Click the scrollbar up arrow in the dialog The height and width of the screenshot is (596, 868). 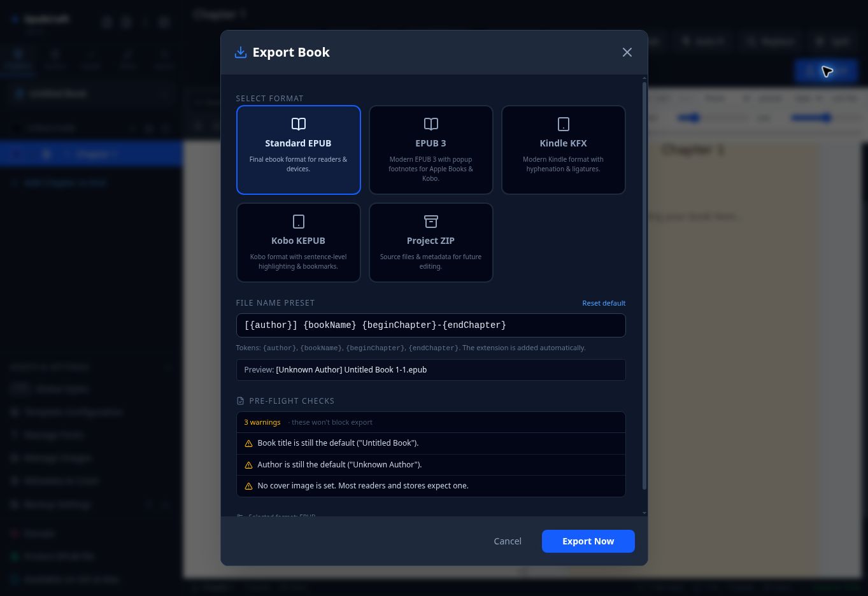pyautogui.click(x=644, y=78)
